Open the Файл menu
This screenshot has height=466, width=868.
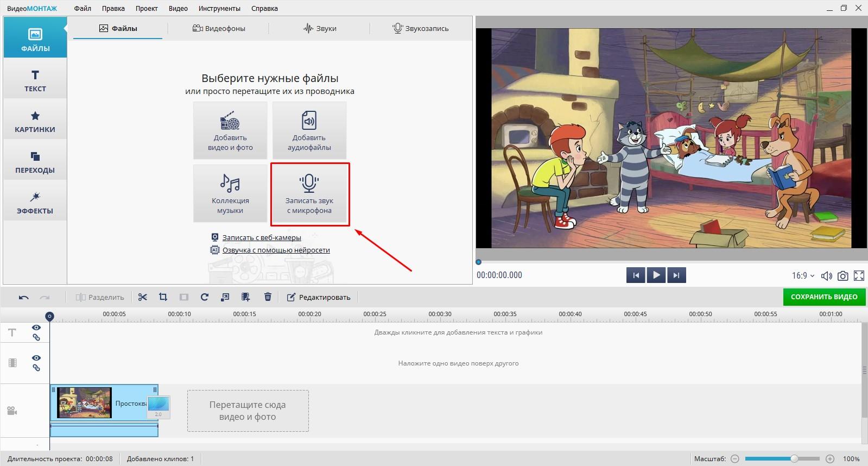pyautogui.click(x=83, y=8)
